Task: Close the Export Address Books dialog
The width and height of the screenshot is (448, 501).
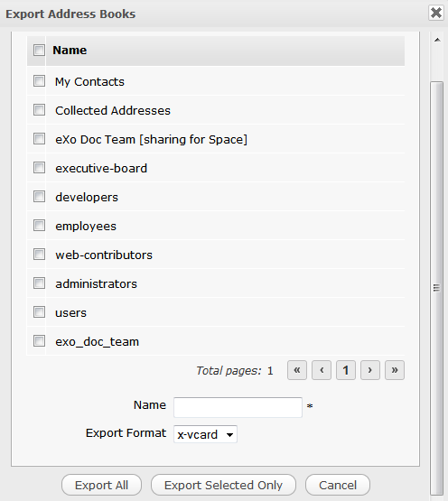Action: (x=436, y=13)
